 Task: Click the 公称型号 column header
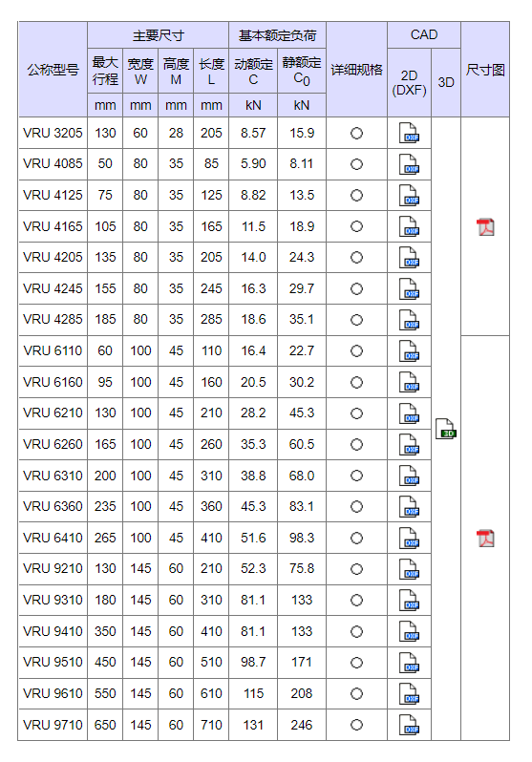[x=53, y=70]
